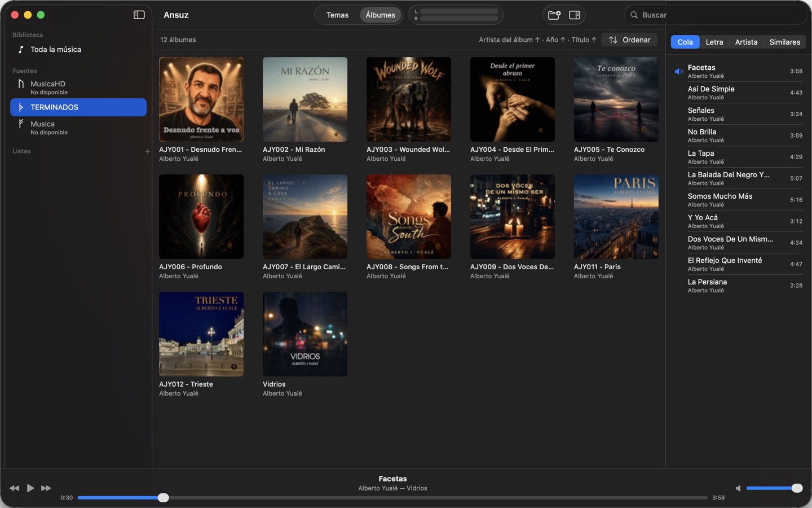Viewport: 812px width, 508px height.
Task: Toggle the left sidebar panel
Action: (139, 15)
